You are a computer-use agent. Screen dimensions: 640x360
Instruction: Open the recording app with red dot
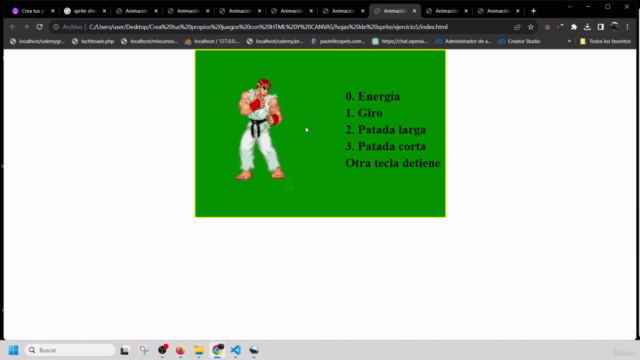(x=162, y=350)
